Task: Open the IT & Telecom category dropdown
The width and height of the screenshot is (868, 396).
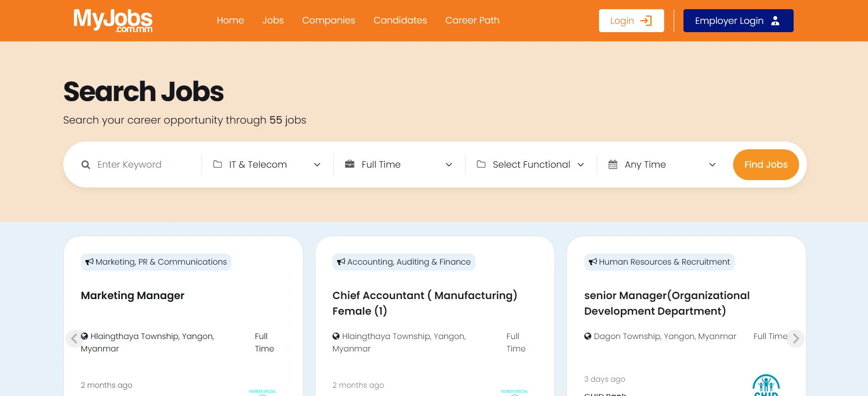Action: 267,164
